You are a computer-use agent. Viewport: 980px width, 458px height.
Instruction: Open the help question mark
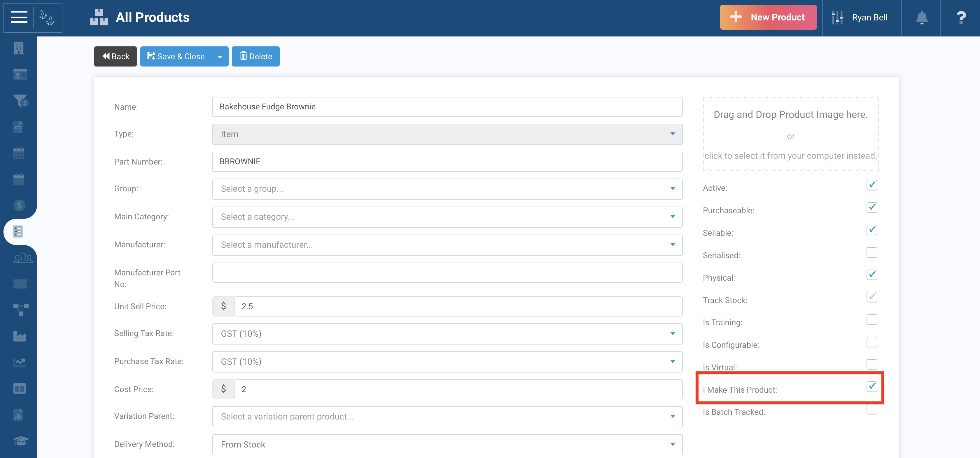pos(961,18)
